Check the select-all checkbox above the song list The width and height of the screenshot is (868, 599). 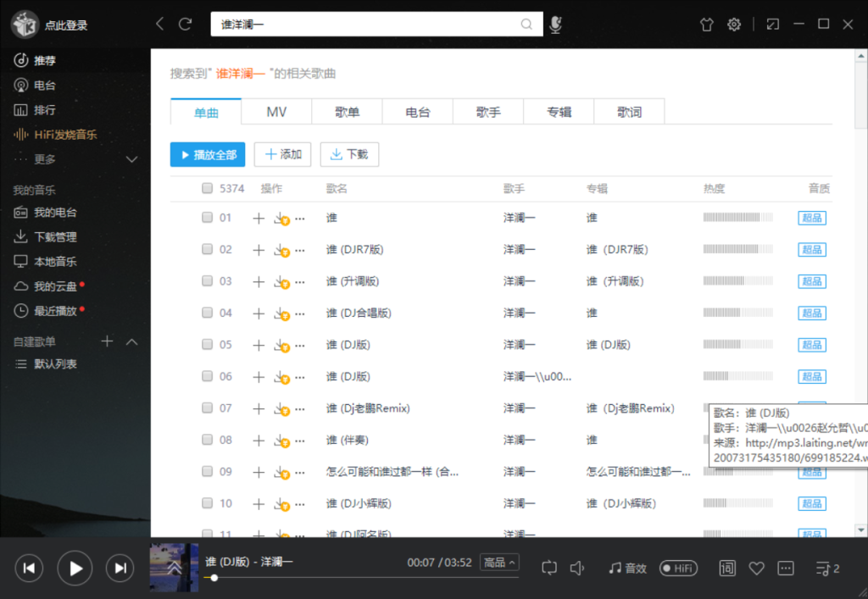(206, 188)
